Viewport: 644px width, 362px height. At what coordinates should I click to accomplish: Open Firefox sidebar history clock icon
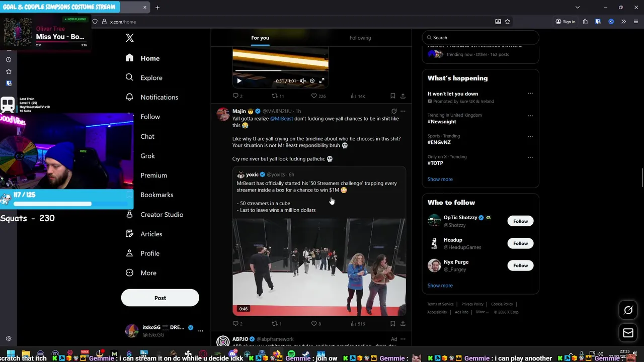click(9, 59)
